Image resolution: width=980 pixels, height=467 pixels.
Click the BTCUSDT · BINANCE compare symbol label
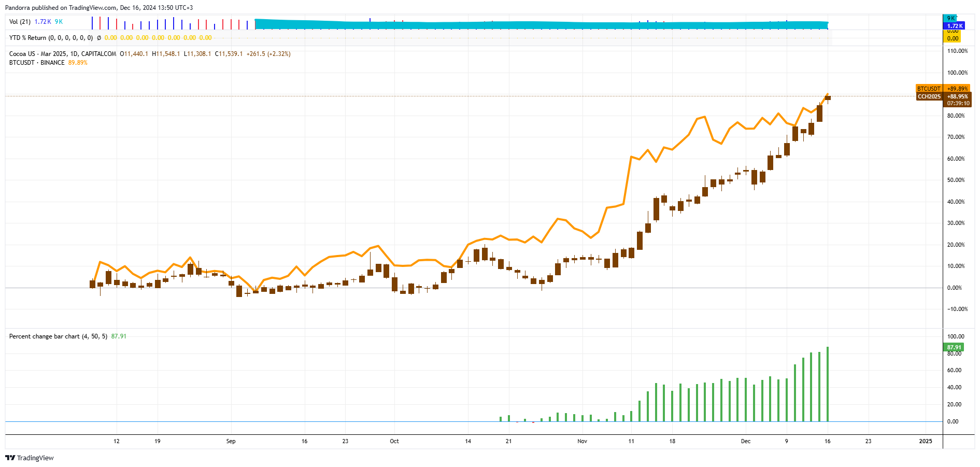(37, 63)
